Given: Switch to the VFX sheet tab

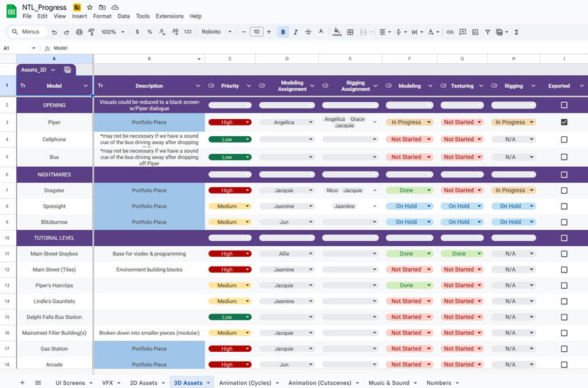Looking at the screenshot, I should (x=107, y=382).
